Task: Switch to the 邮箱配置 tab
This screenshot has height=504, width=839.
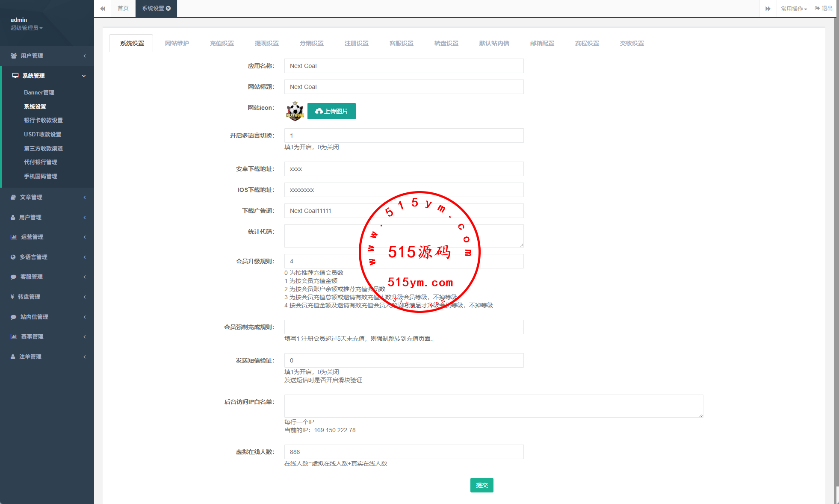Action: [542, 43]
